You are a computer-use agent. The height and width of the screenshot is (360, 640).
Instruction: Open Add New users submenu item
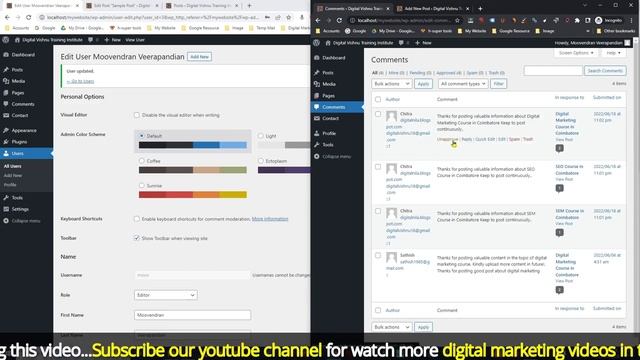(x=13, y=176)
